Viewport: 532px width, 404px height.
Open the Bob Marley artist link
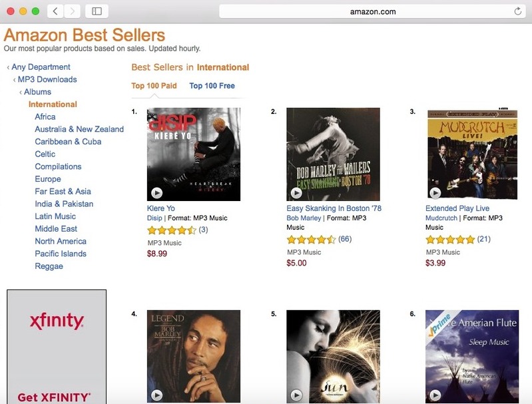[304, 218]
